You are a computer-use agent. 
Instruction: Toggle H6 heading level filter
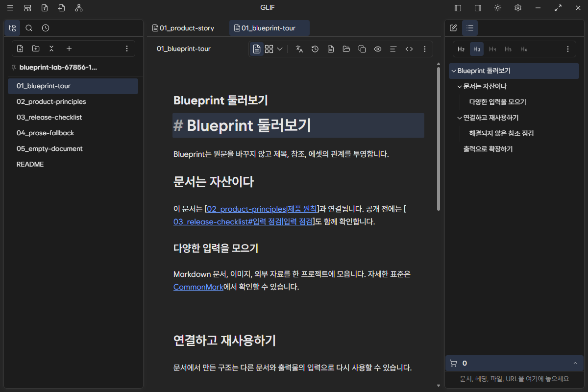coord(524,49)
